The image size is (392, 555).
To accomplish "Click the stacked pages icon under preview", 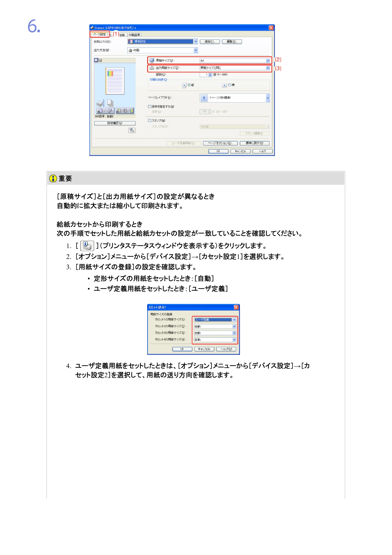I will (110, 103).
